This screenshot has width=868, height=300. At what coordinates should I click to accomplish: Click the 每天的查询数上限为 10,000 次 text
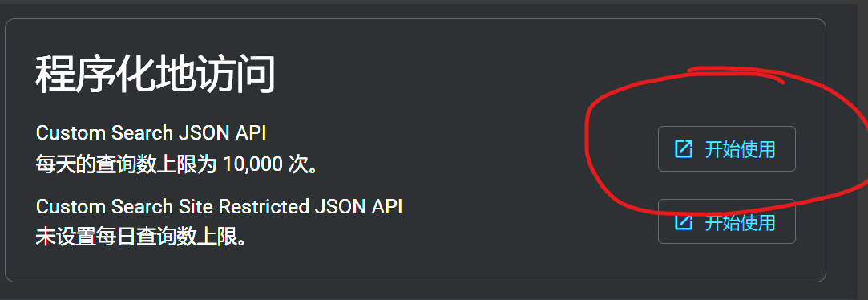point(177,164)
